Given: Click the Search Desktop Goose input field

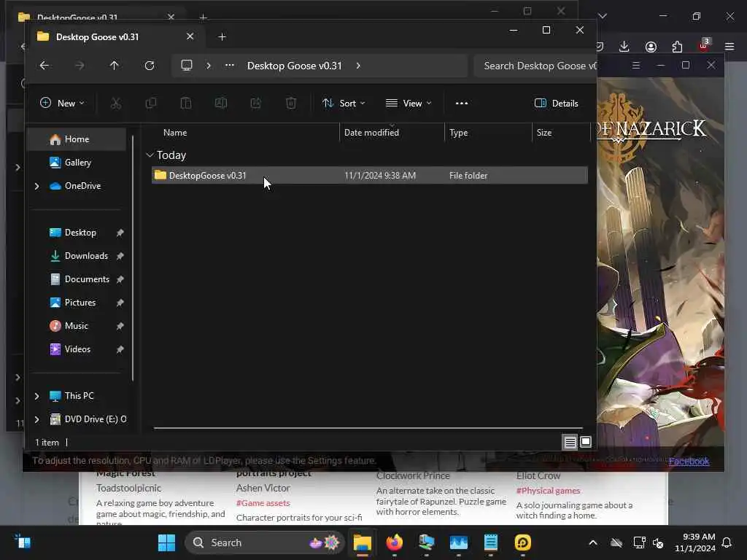Looking at the screenshot, I should coord(535,66).
